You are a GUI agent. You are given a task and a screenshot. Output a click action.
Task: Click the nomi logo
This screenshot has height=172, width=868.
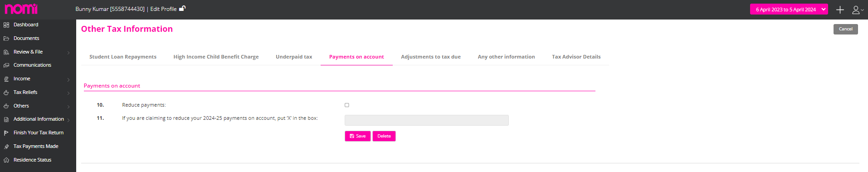coord(21,9)
